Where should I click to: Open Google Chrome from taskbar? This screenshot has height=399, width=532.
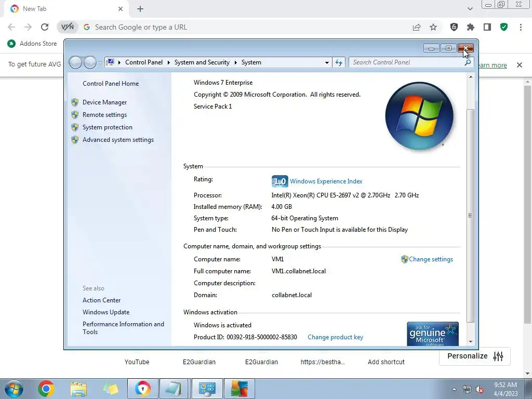pyautogui.click(x=46, y=389)
